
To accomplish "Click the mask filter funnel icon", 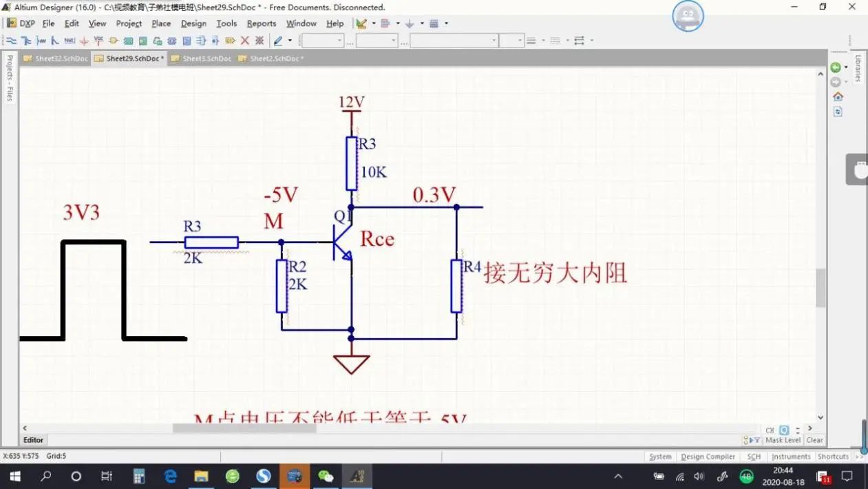I will tap(757, 440).
